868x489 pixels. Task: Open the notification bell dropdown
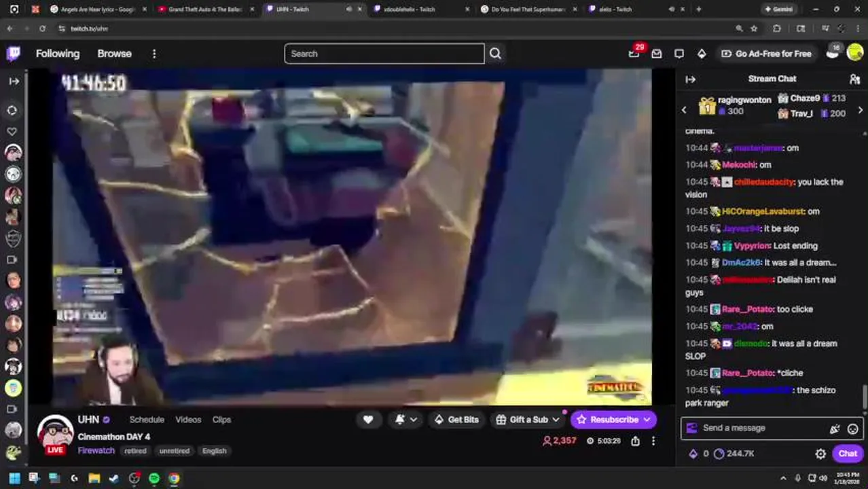[x=406, y=420]
